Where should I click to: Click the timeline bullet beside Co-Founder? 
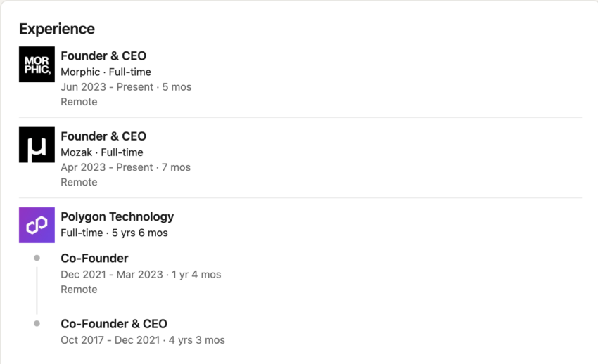pyautogui.click(x=37, y=258)
